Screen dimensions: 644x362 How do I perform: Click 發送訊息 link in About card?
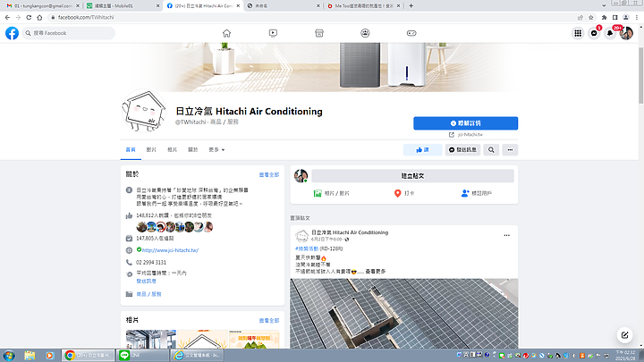146,282
